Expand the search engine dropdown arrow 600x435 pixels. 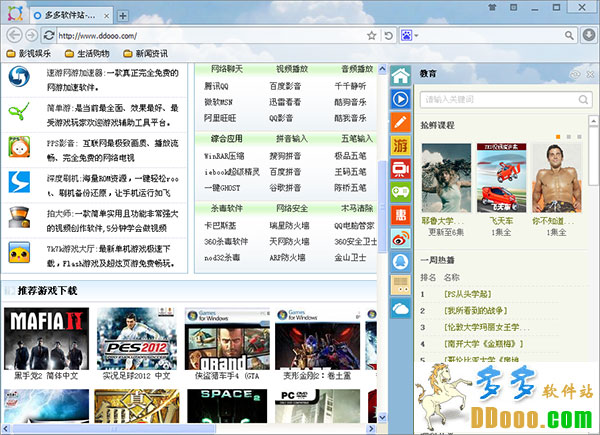click(x=416, y=36)
